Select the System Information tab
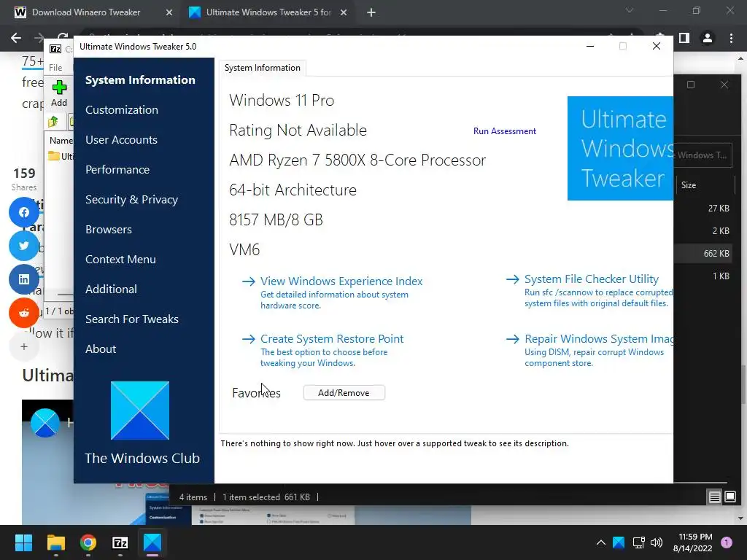The width and height of the screenshot is (747, 560). [263, 68]
